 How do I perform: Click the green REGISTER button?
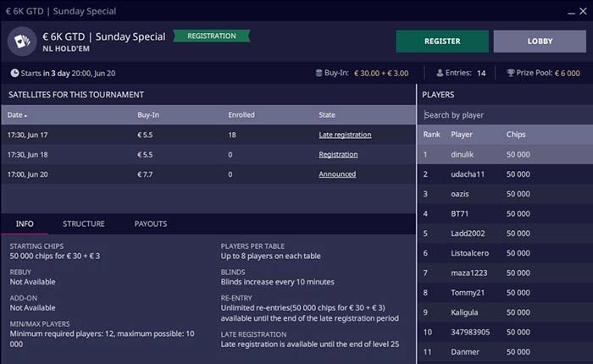coord(442,41)
